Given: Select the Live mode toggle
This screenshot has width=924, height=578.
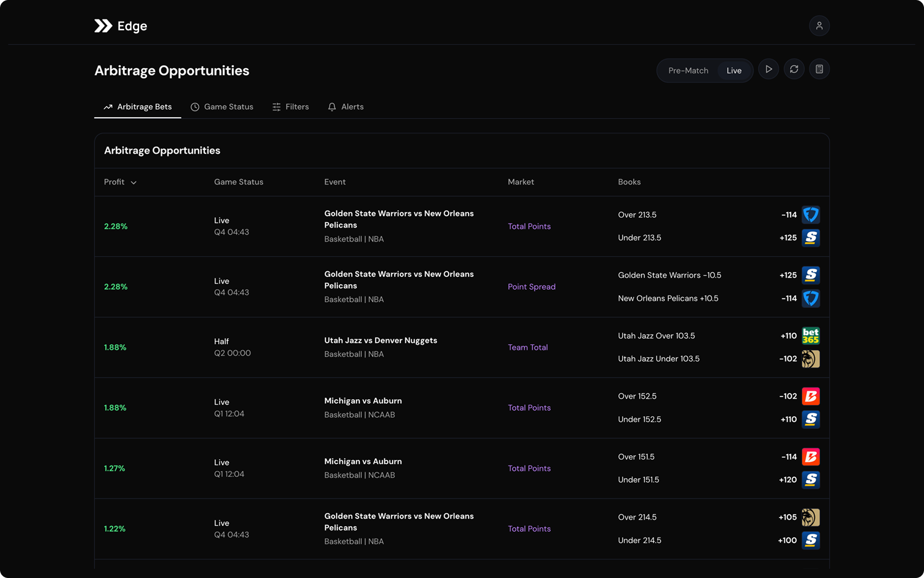Looking at the screenshot, I should coord(734,70).
